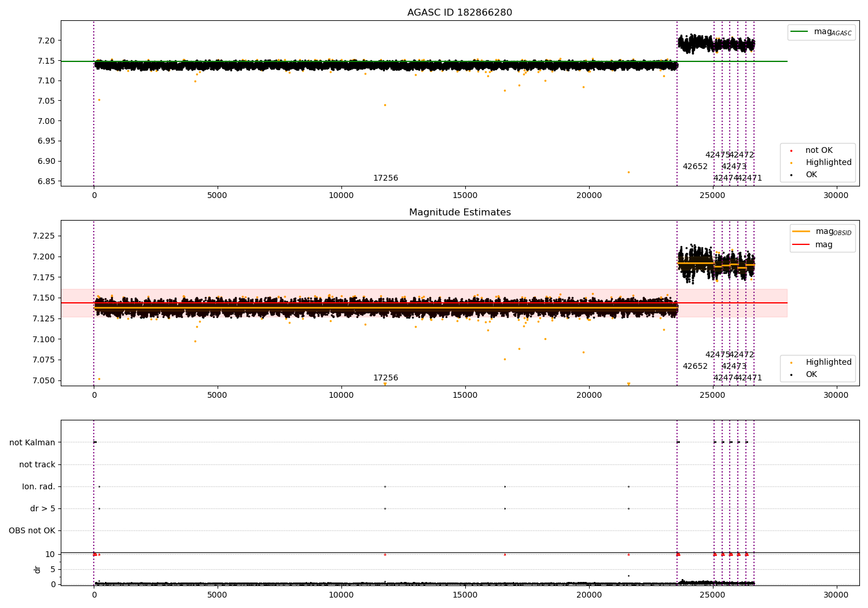Image resolution: width=868 pixels, height=608 pixels.
Task: Select "Highlighted" legend entry in top plot
Action: [828, 163]
